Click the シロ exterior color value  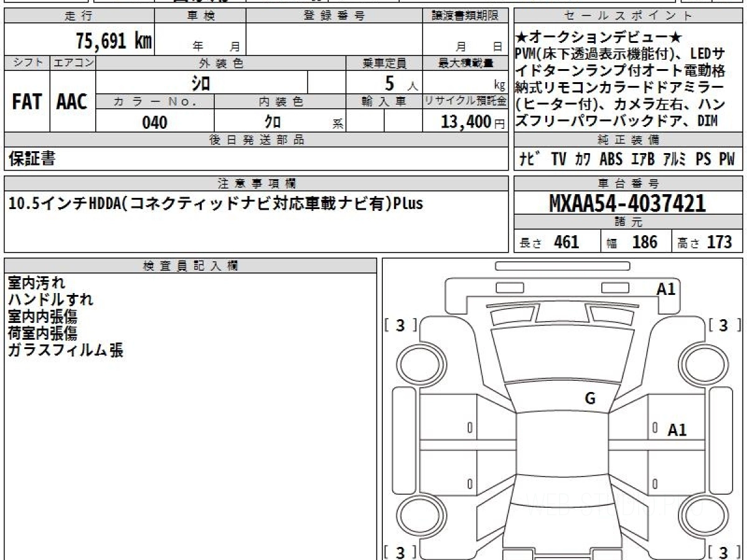(201, 82)
